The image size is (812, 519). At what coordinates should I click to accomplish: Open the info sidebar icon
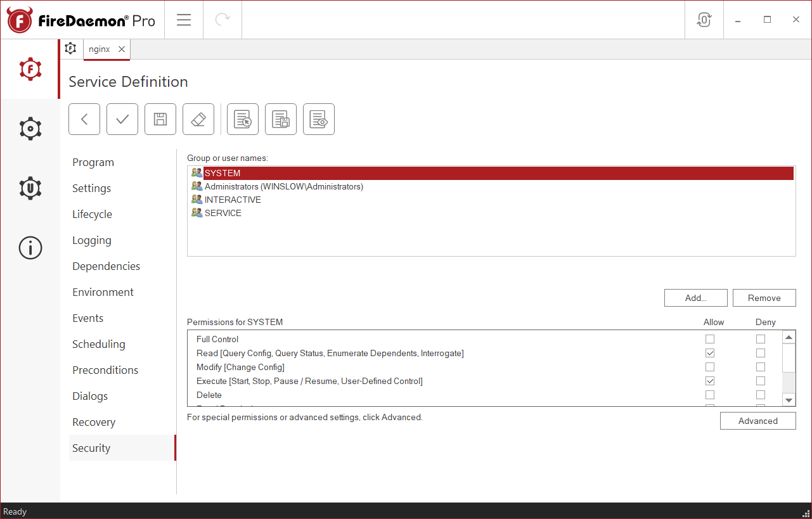coord(30,248)
